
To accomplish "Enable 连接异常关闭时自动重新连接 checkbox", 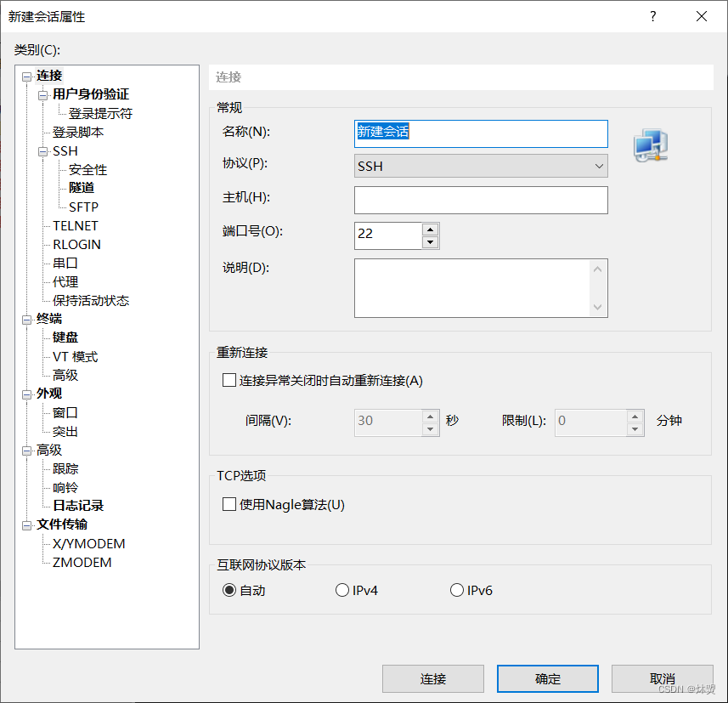I will coord(229,380).
